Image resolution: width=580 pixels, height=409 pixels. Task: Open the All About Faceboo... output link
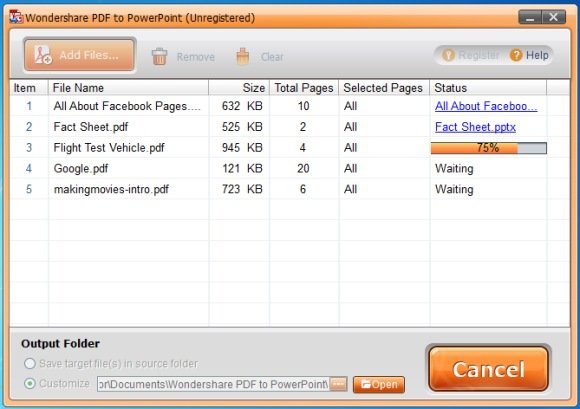(x=486, y=107)
